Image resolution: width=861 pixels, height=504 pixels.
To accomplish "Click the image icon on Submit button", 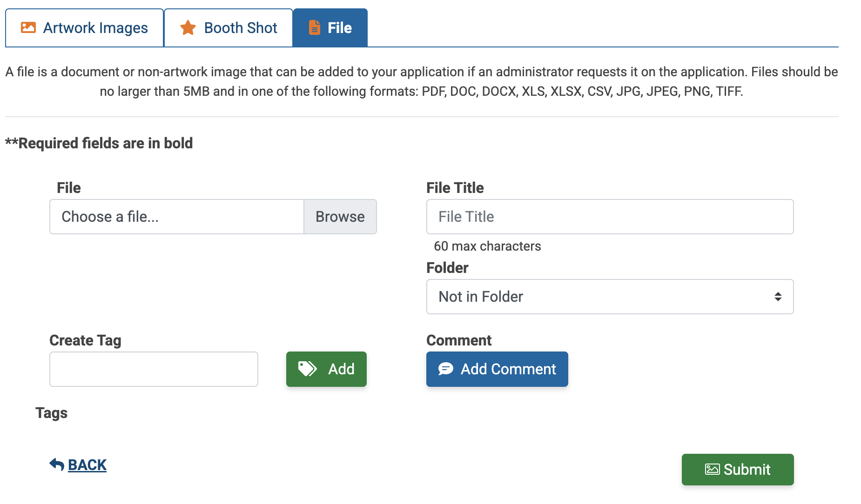I will pos(712,470).
